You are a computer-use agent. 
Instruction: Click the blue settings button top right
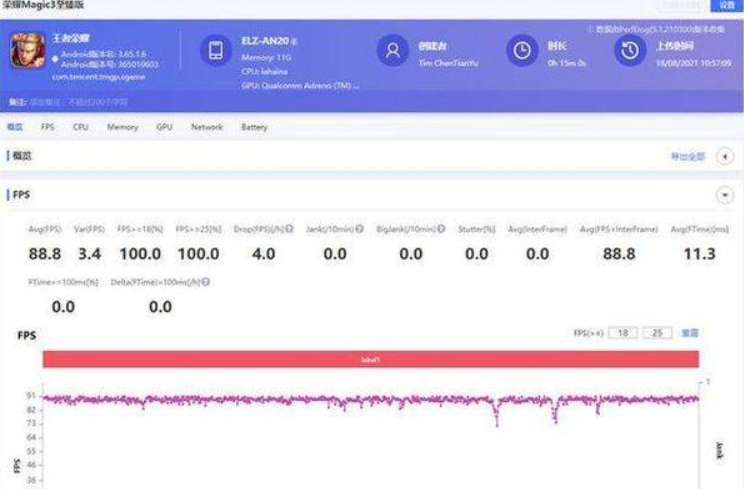(726, 5)
